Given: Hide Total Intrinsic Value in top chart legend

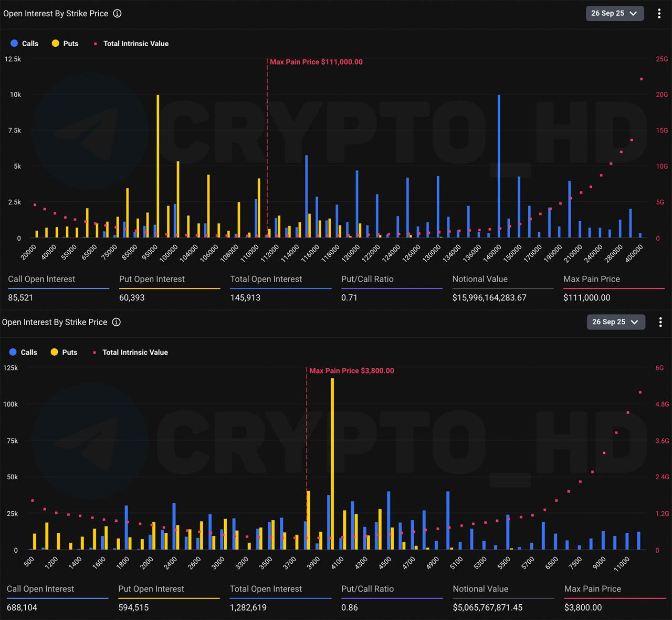Looking at the screenshot, I should click(x=131, y=44).
